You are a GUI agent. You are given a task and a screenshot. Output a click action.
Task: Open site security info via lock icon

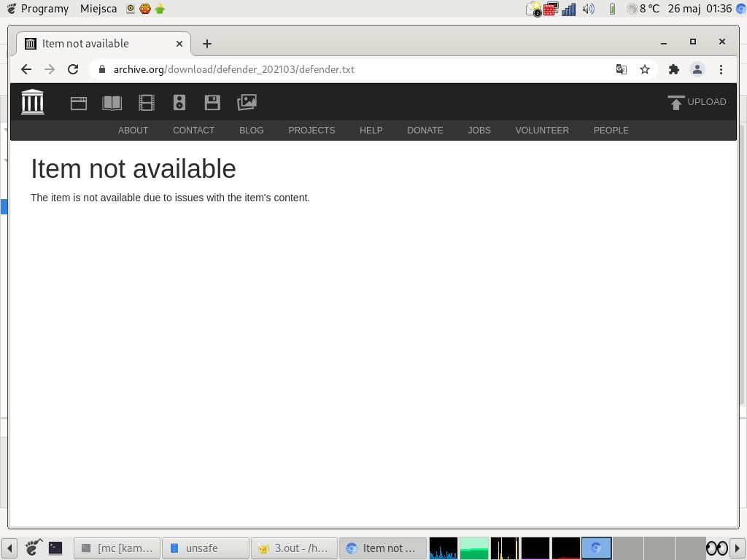101,69
